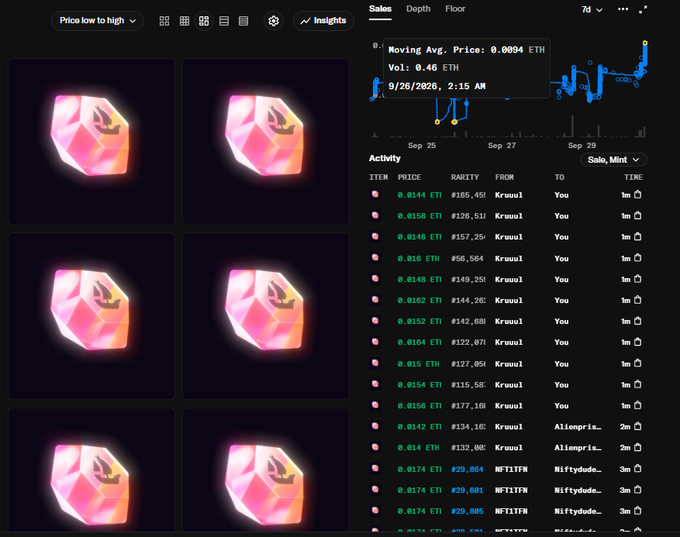Image resolution: width=680 pixels, height=537 pixels.
Task: Open item thumbnail in the 0.0144 ETH row
Action: 375,195
